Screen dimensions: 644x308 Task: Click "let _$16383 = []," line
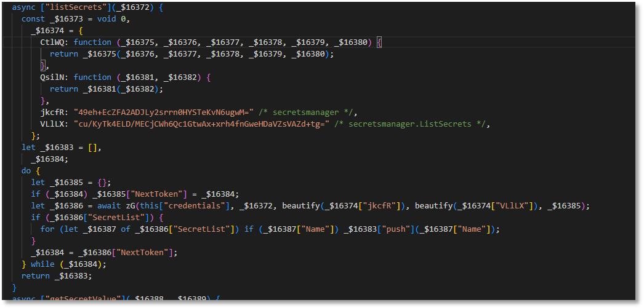[62, 147]
